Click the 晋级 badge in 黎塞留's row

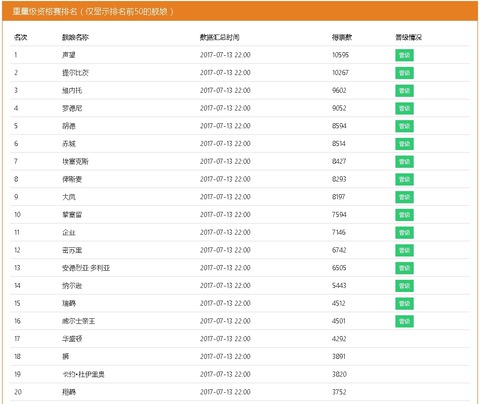[x=404, y=215]
